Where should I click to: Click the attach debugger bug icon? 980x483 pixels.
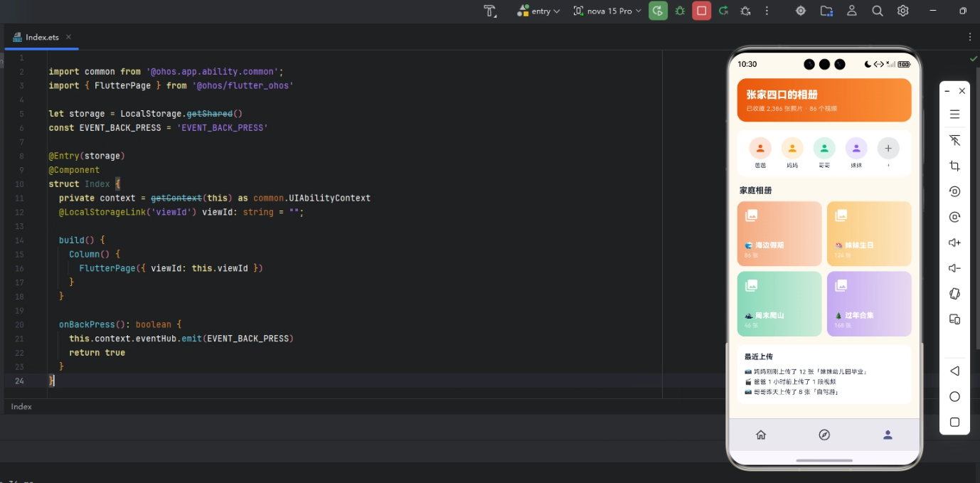(745, 11)
